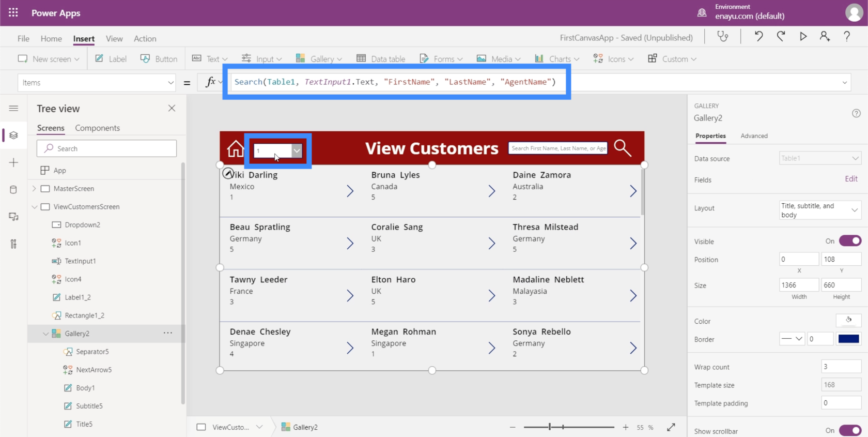This screenshot has height=437, width=868.
Task: Select the Tree view layers icon
Action: (x=13, y=135)
